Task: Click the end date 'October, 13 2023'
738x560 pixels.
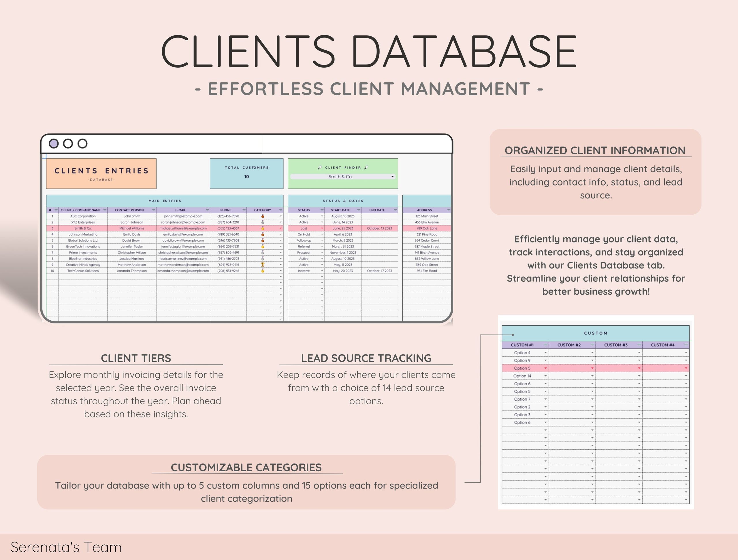Action: click(x=380, y=228)
